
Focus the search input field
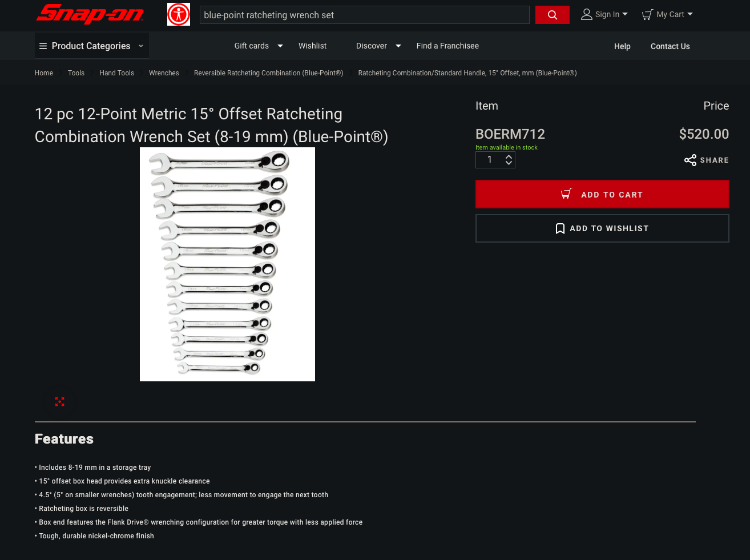pos(365,15)
